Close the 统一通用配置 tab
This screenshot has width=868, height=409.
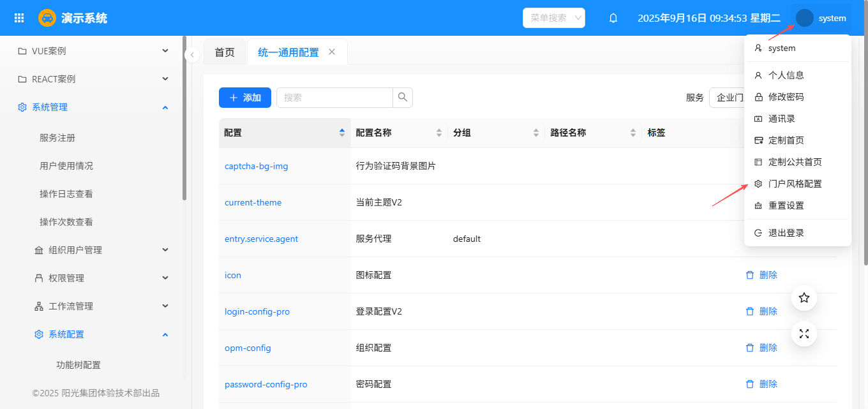tap(332, 52)
